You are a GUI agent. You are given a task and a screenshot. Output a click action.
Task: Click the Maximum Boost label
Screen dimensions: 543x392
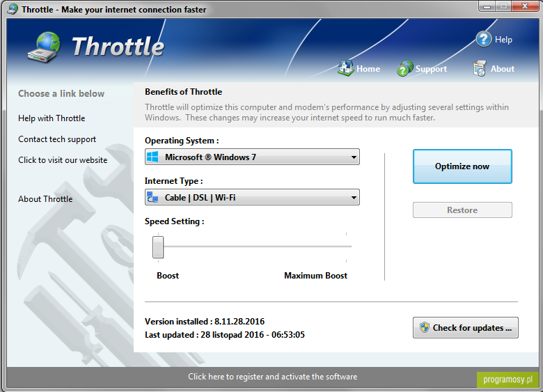[x=315, y=276]
